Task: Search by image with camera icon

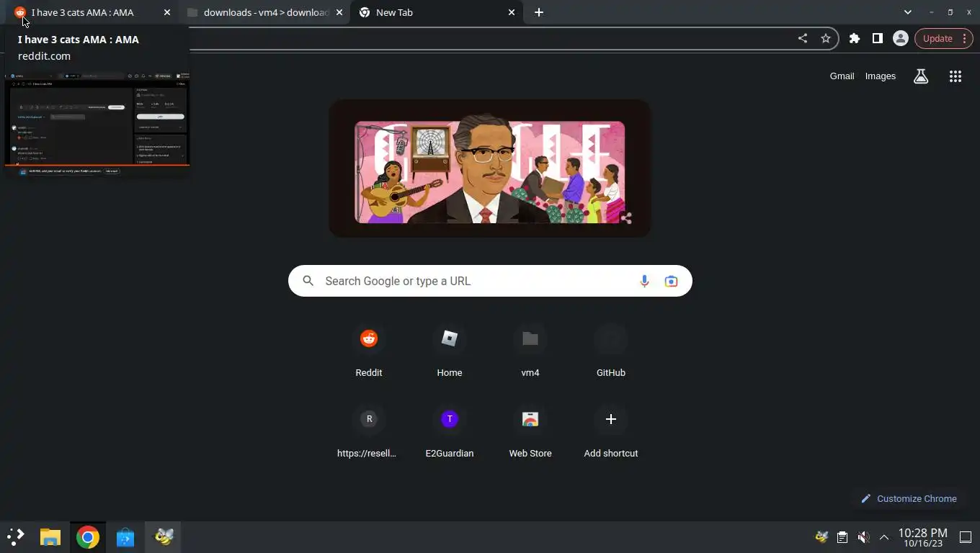Action: coord(671,281)
